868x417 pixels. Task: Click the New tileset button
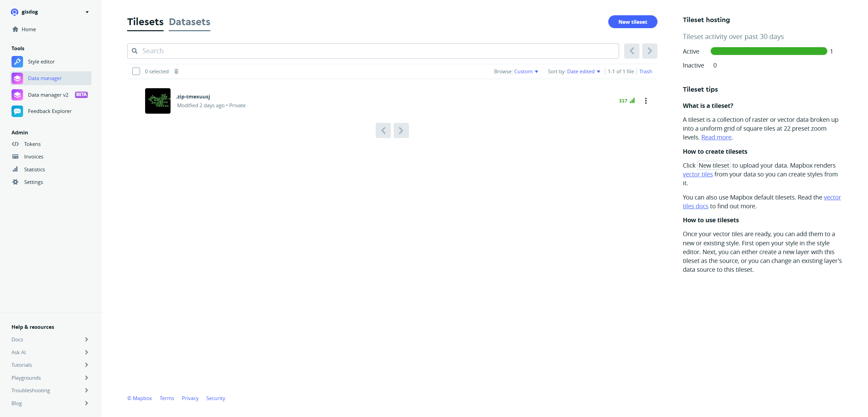pyautogui.click(x=632, y=22)
